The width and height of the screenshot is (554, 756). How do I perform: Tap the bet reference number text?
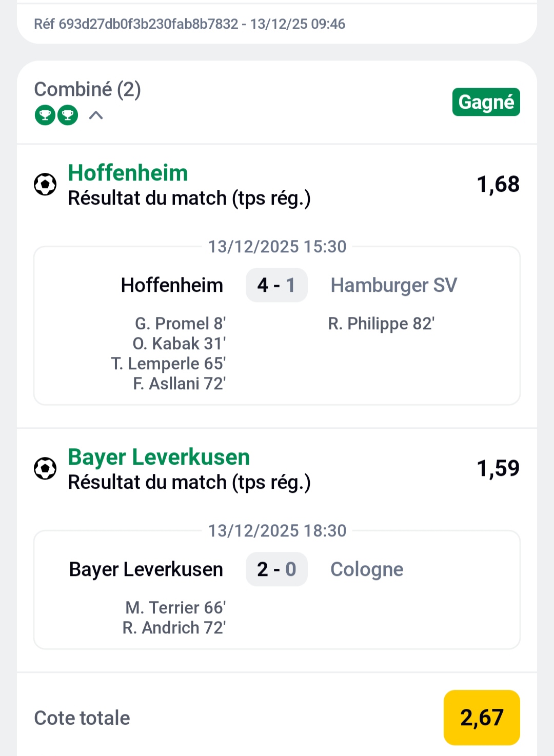pos(189,24)
